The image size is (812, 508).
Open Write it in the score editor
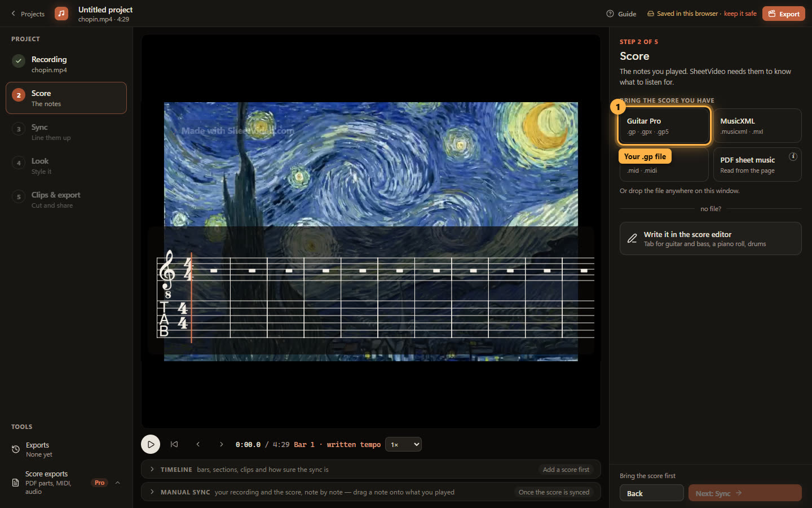(710, 238)
